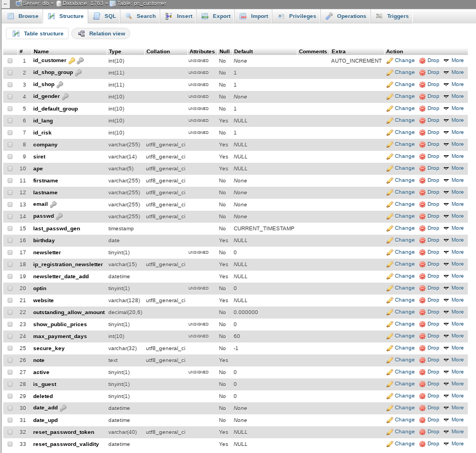This screenshot has height=453, width=476.
Task: Click the Database: 1763 breadcrumb link
Action: coord(83,4)
